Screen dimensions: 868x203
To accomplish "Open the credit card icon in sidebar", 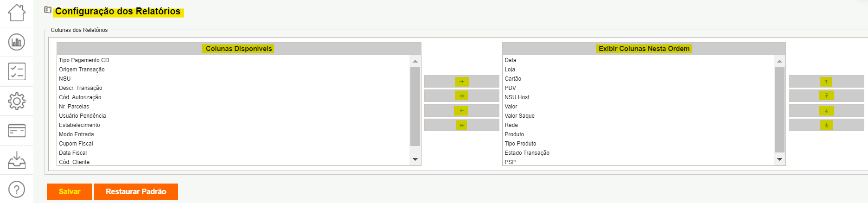I will (17, 131).
